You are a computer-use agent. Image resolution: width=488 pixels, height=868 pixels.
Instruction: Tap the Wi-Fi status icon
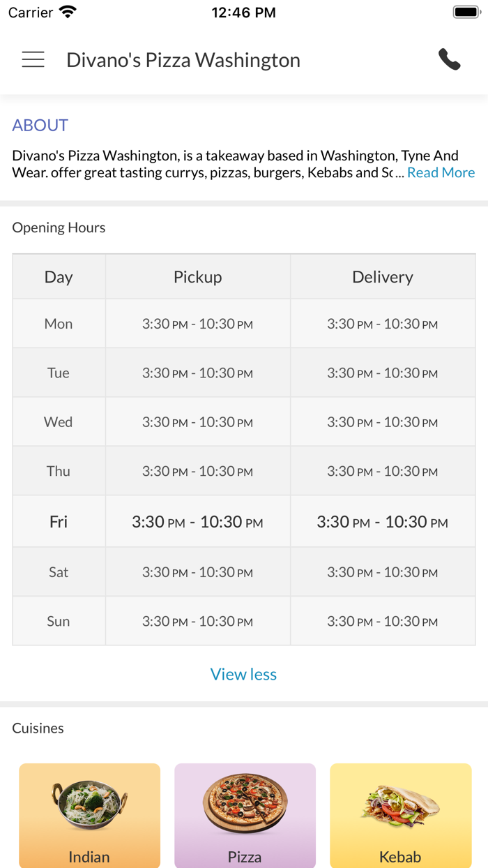pyautogui.click(x=68, y=12)
